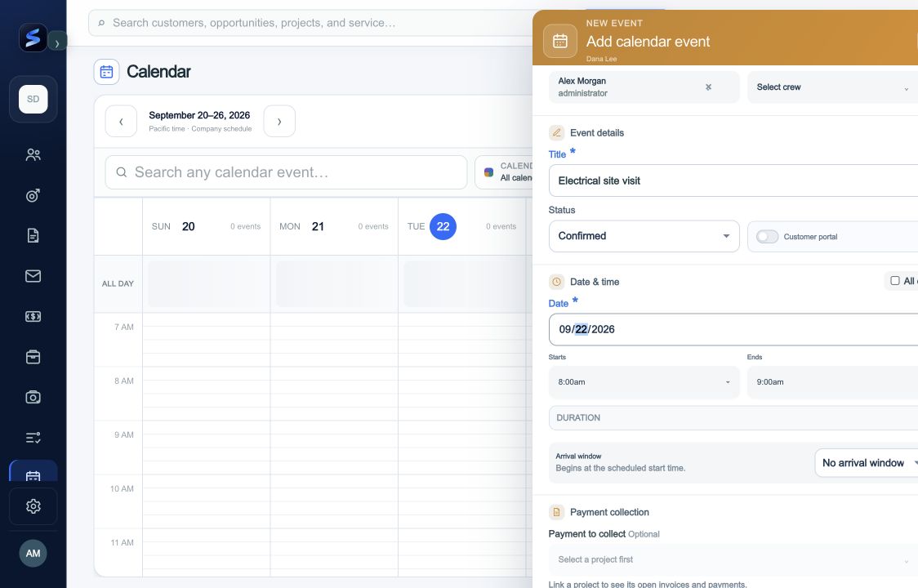Image resolution: width=918 pixels, height=588 pixels.
Task: Click the DURATION field
Action: (733, 417)
